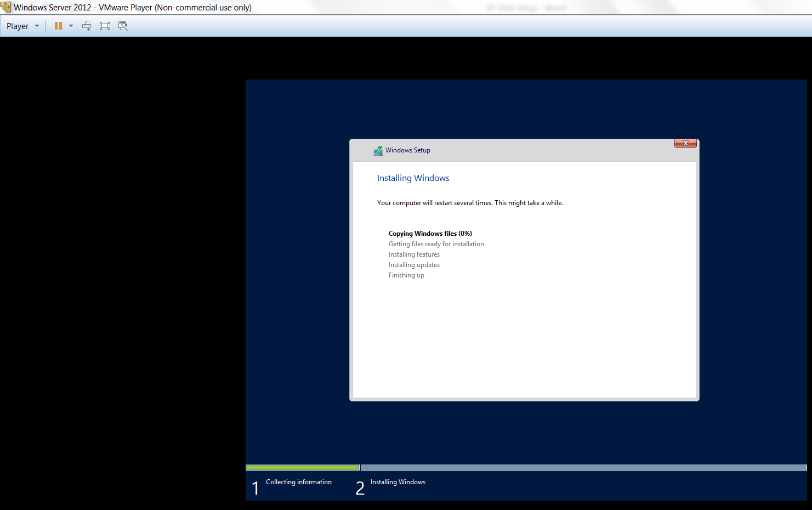
Task: Click the Windows Setup dialog icon
Action: [x=378, y=150]
